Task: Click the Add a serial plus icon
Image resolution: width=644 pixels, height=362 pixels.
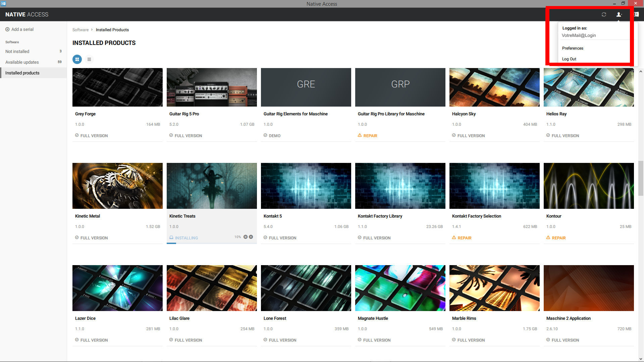Action: pyautogui.click(x=7, y=29)
